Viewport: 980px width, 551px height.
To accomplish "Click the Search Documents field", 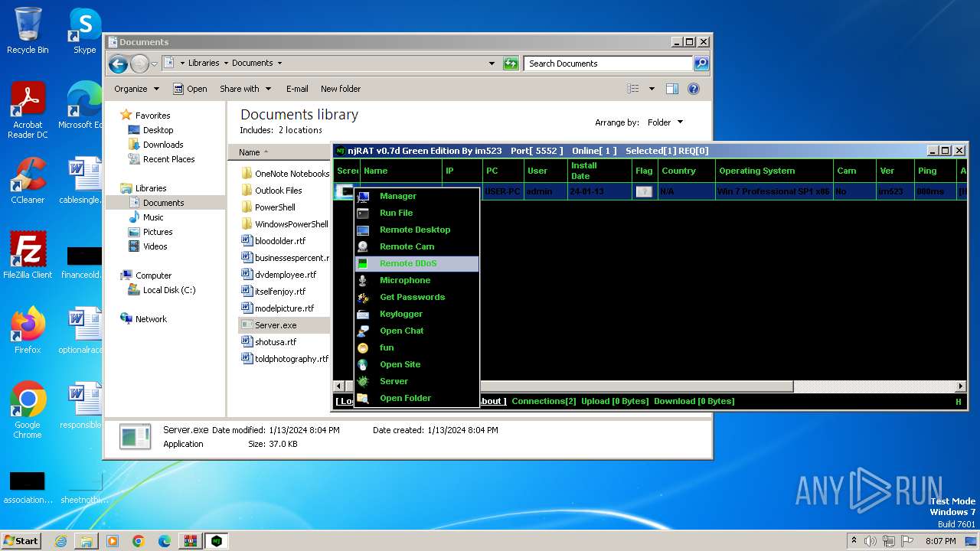I will [609, 64].
